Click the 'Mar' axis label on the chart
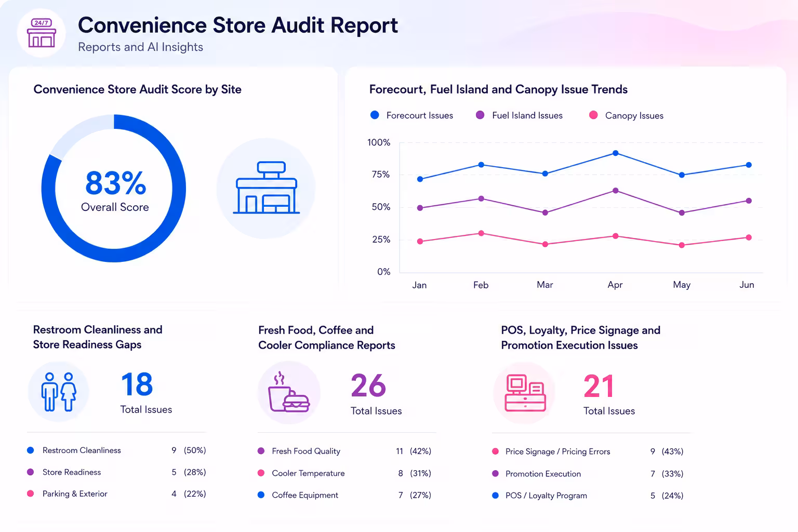 pyautogui.click(x=545, y=285)
